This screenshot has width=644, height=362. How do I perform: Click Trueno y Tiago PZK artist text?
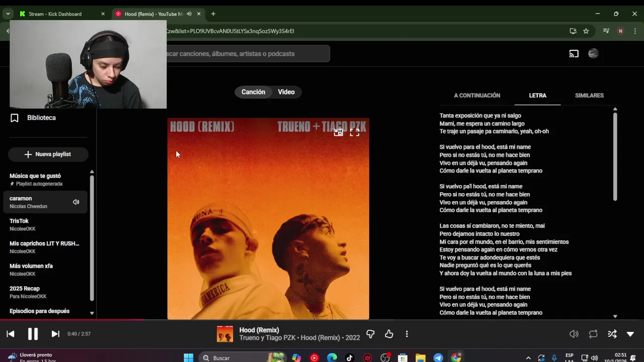point(267,338)
